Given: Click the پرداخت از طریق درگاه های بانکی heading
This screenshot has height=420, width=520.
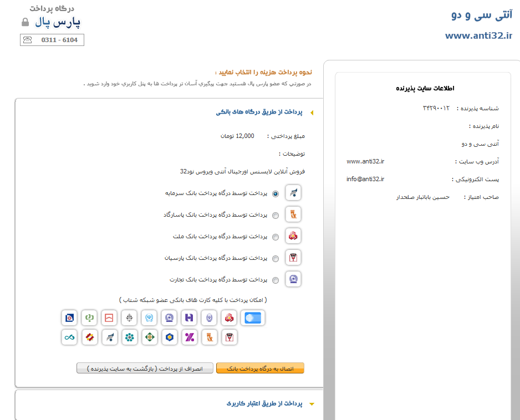Looking at the screenshot, I should coord(259,112).
